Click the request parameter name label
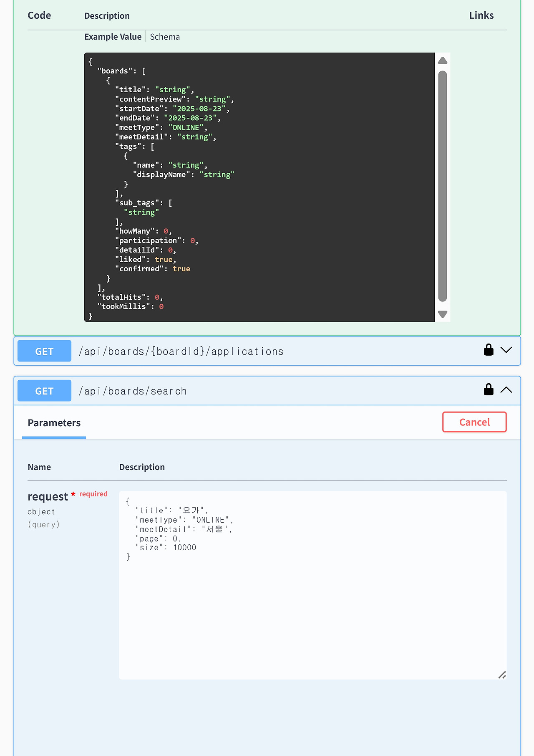Viewport: 534px width, 756px height. click(x=48, y=496)
